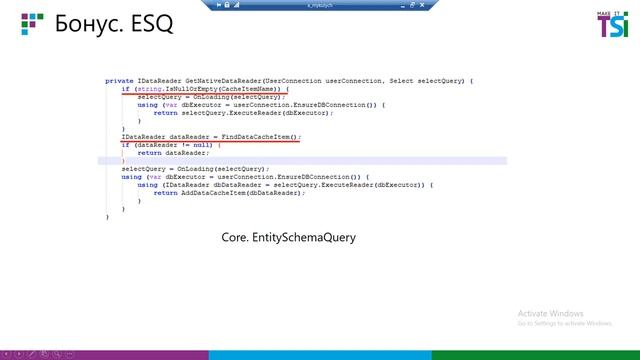Click the lock icon on connection bar
The height and width of the screenshot is (360, 640).
coord(227,5)
